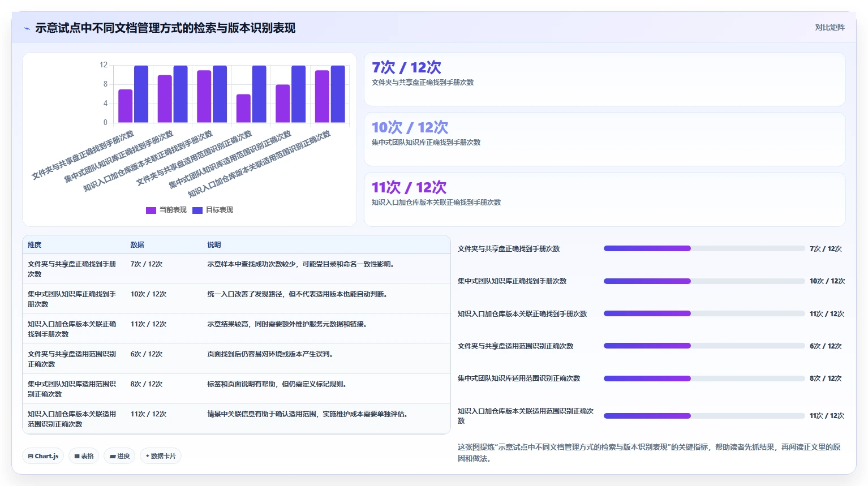Click progress list label 文件夹与共享盘适用范围识别正确次数
The height and width of the screenshot is (486, 868).
tap(515, 346)
